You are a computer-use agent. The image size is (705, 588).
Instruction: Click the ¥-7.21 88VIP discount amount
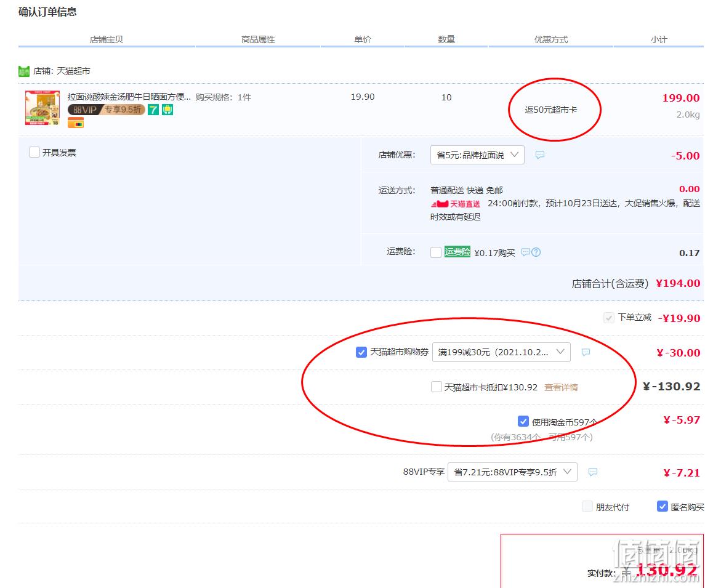[682, 473]
